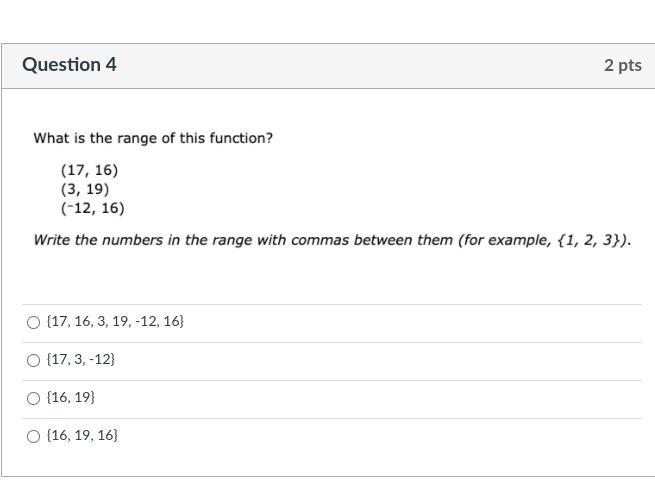Image resolution: width=655 pixels, height=499 pixels.
Task: Click the answer label text {16, 19}
Action: point(71,397)
